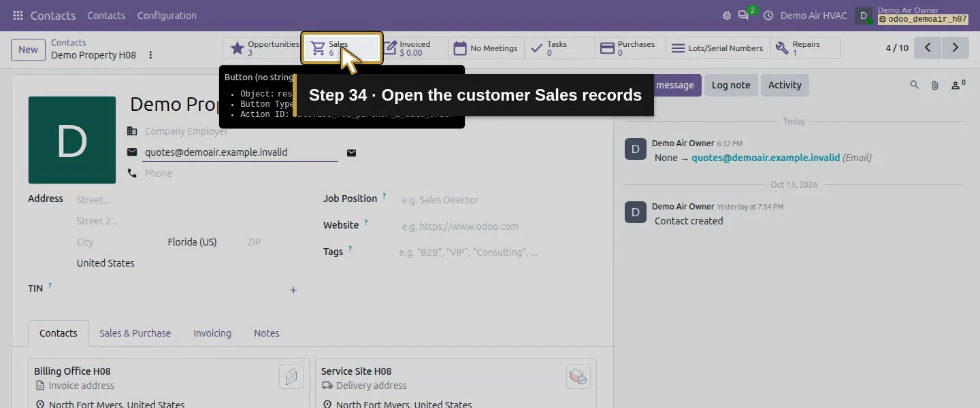Open attachments paperclip icon
This screenshot has width=980, height=408.
(935, 85)
